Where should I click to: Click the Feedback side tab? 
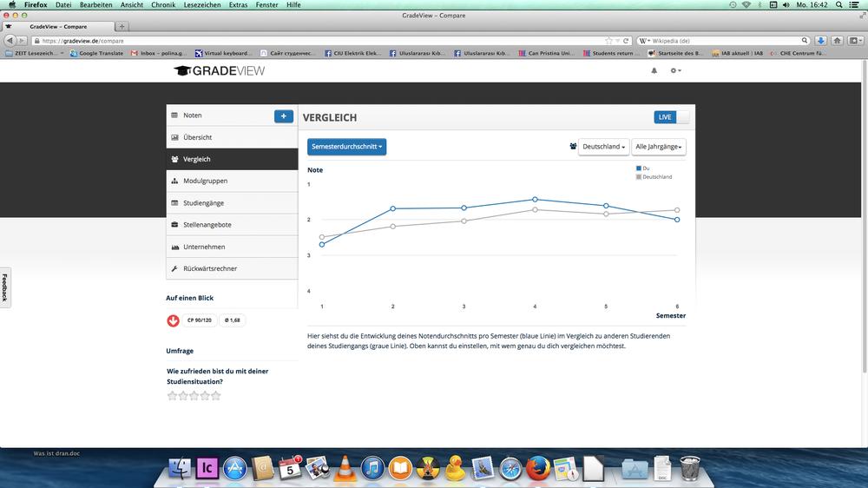pyautogui.click(x=4, y=287)
